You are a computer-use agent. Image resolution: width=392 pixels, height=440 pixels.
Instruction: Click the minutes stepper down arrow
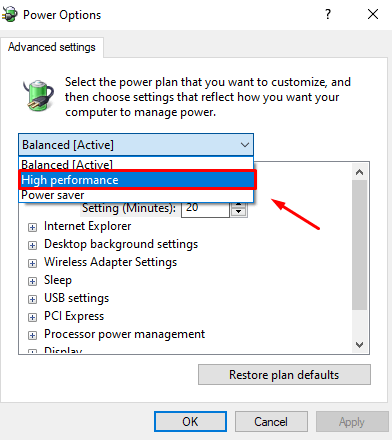[x=238, y=212]
